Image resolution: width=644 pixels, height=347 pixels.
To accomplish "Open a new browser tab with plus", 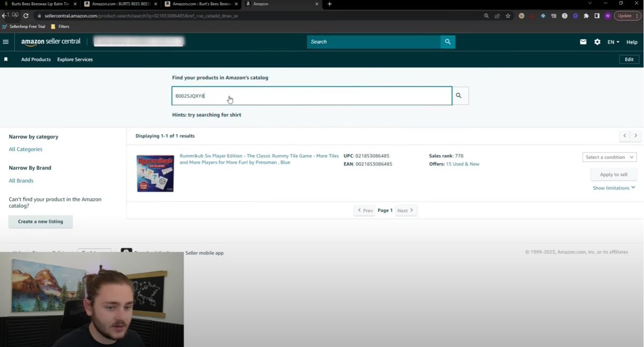I will [330, 4].
